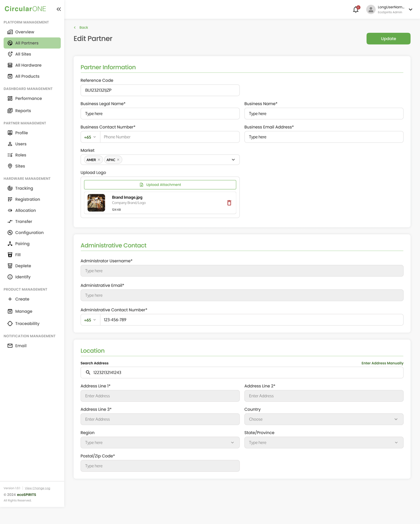Open the State/Province dropdown
Screen dimensions: 420x524
pyautogui.click(x=324, y=443)
